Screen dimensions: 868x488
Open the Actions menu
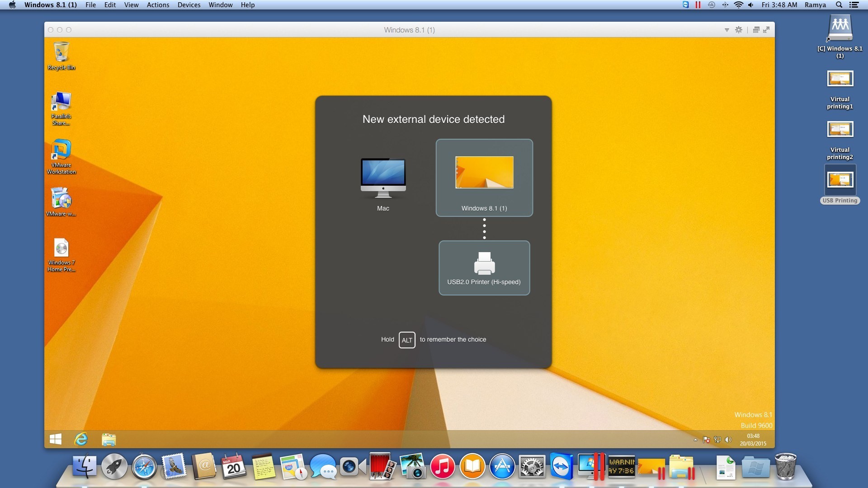coord(158,5)
